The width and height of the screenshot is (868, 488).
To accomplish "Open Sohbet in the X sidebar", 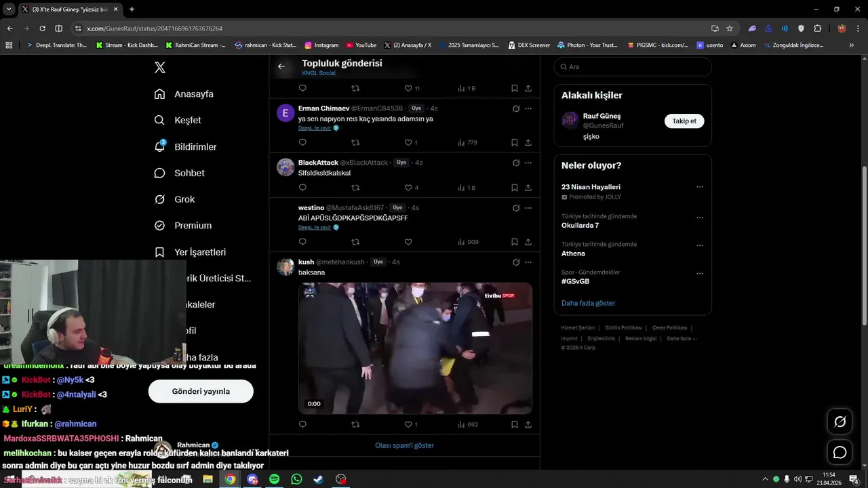I will tap(180, 173).
